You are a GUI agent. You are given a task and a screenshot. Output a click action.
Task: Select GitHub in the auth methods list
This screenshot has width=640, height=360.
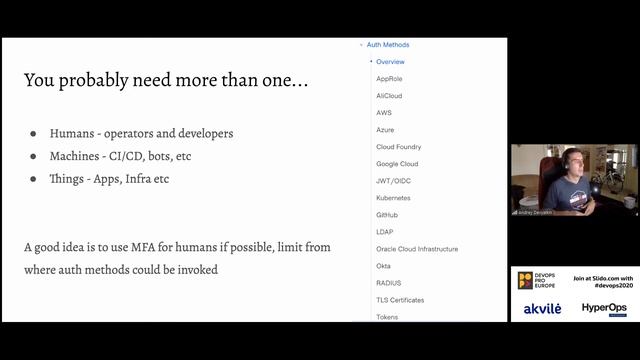click(387, 215)
